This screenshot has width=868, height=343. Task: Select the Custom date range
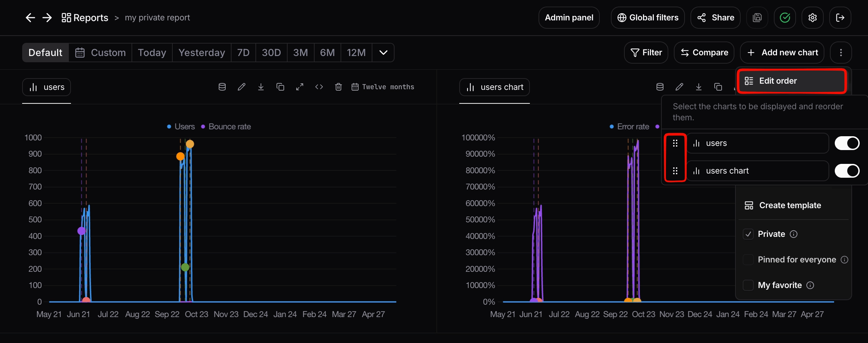tap(100, 53)
